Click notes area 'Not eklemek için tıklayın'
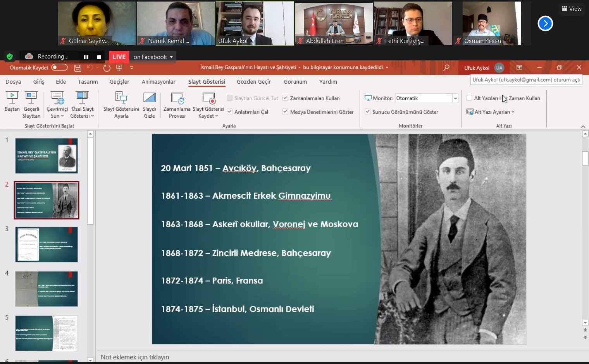 tap(135, 357)
